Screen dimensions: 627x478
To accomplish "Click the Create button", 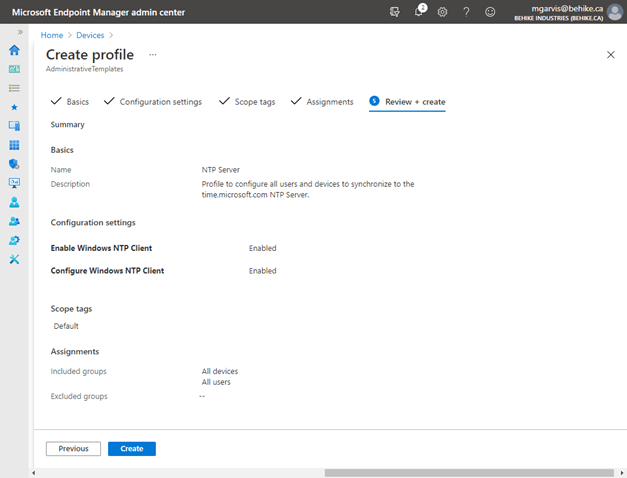I will tap(131, 449).
